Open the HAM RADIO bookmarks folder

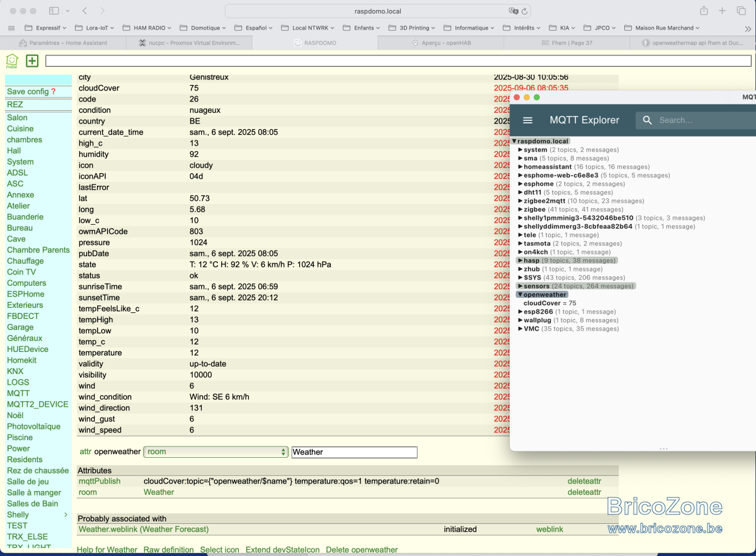pos(147,28)
